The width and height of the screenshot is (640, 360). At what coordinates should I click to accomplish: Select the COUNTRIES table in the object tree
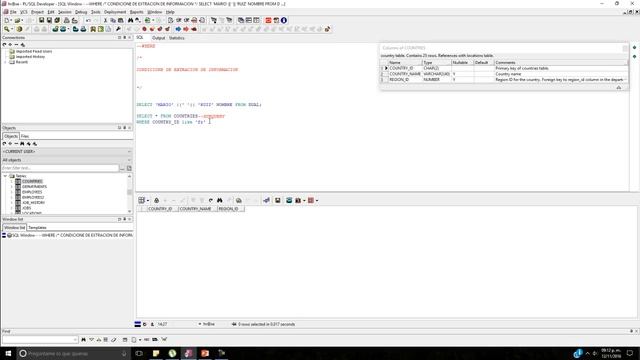(x=32, y=181)
